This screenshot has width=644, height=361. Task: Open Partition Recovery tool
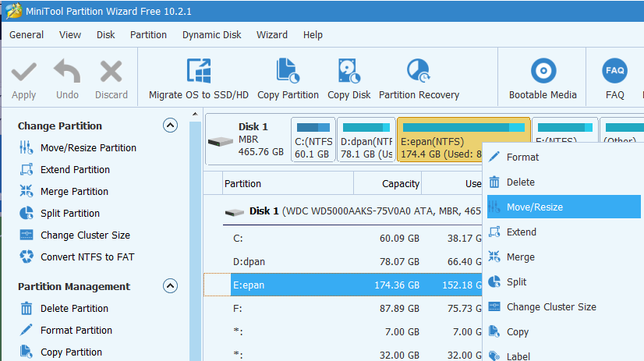(x=419, y=79)
